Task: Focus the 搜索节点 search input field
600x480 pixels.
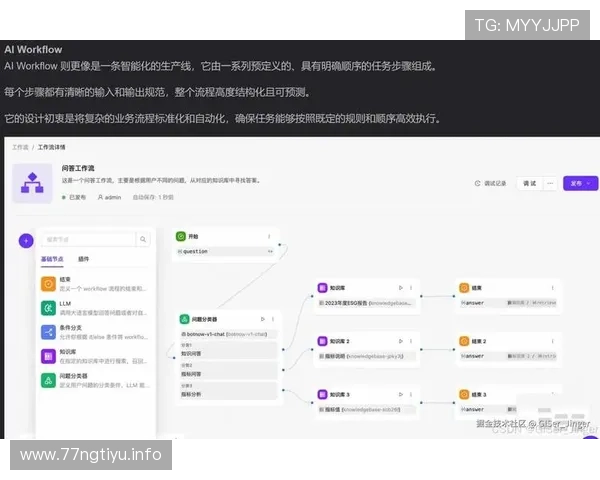Action: [88, 239]
